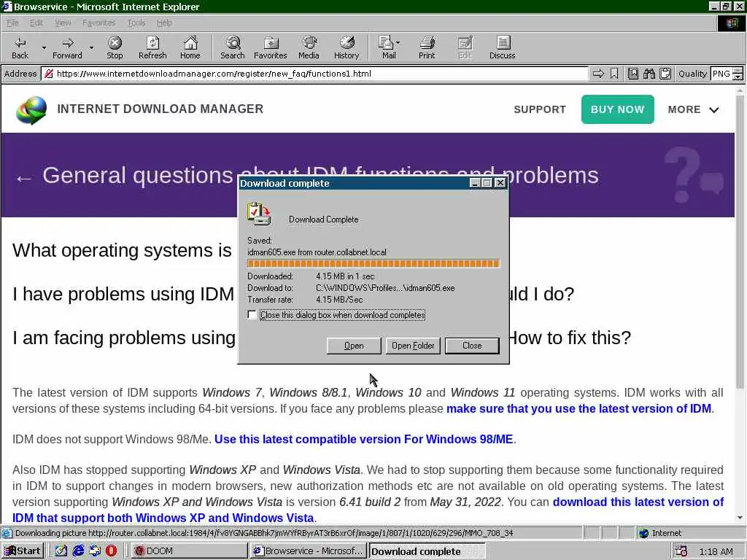Open the Help menu
Screen dimensions: 747x560
[164, 23]
